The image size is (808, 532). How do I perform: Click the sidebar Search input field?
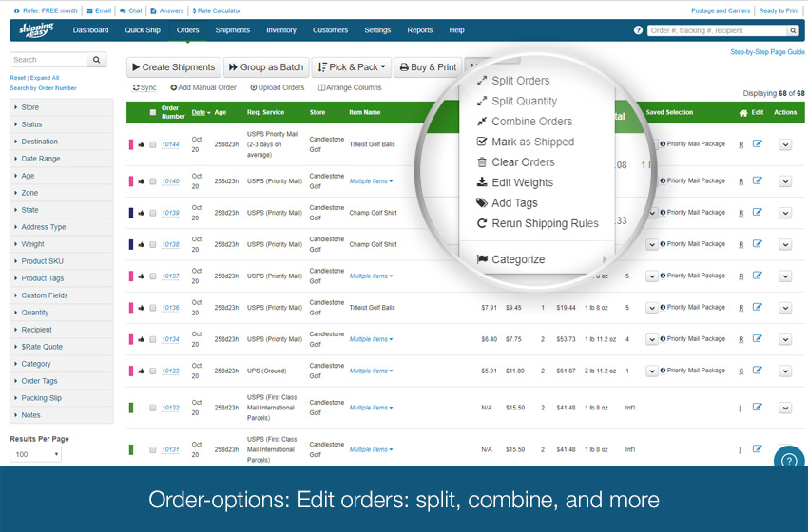48,60
